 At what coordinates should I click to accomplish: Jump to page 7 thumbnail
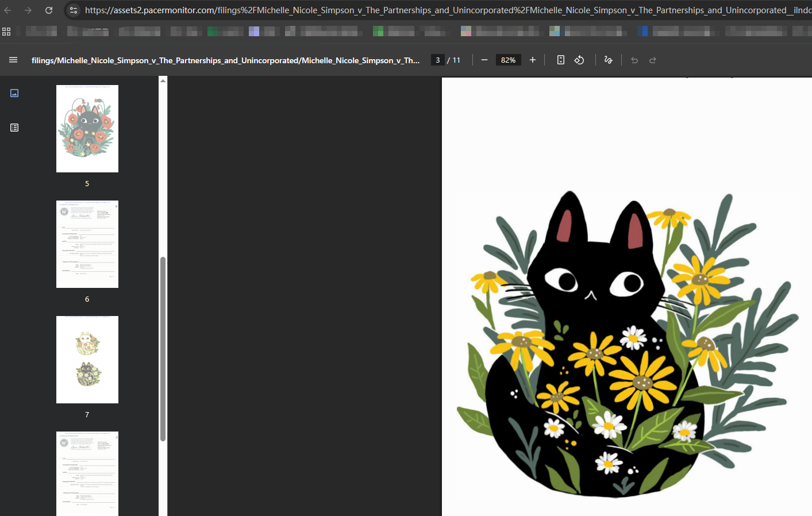[x=87, y=360]
